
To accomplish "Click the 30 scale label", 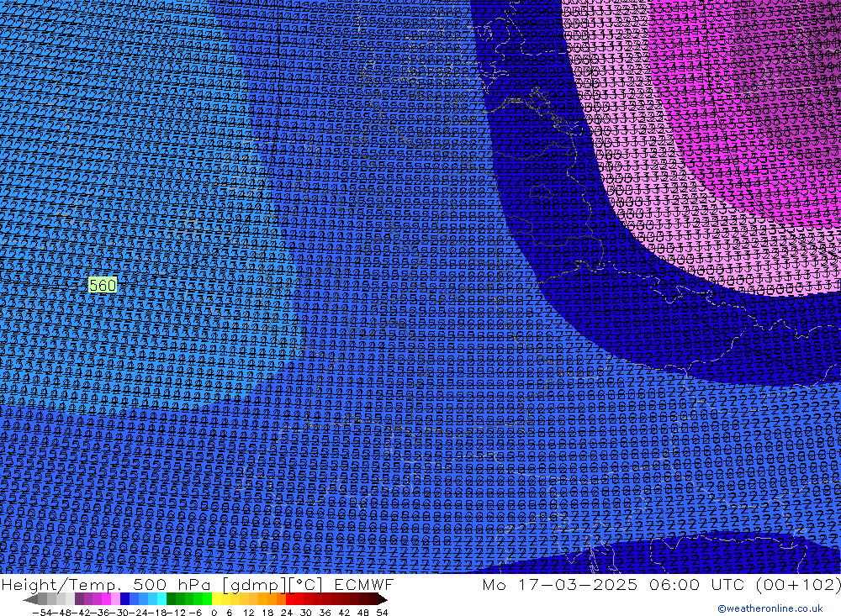I will point(307,613).
